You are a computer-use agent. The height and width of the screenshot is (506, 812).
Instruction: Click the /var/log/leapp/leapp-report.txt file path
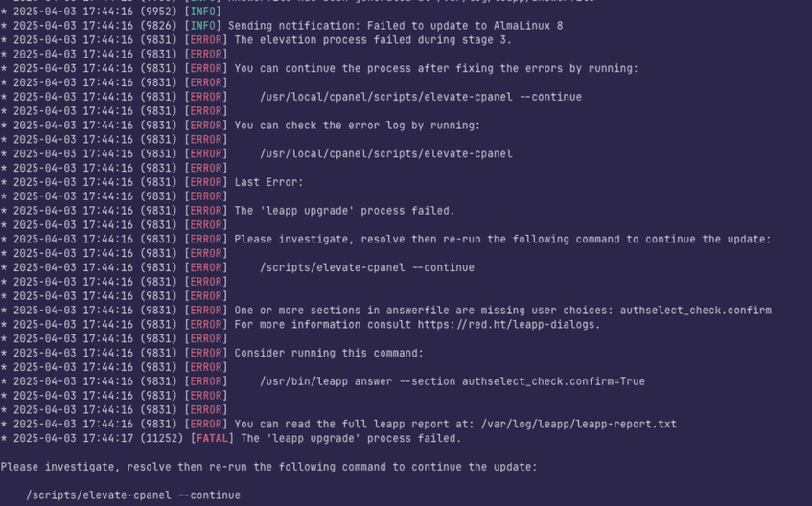(581, 424)
